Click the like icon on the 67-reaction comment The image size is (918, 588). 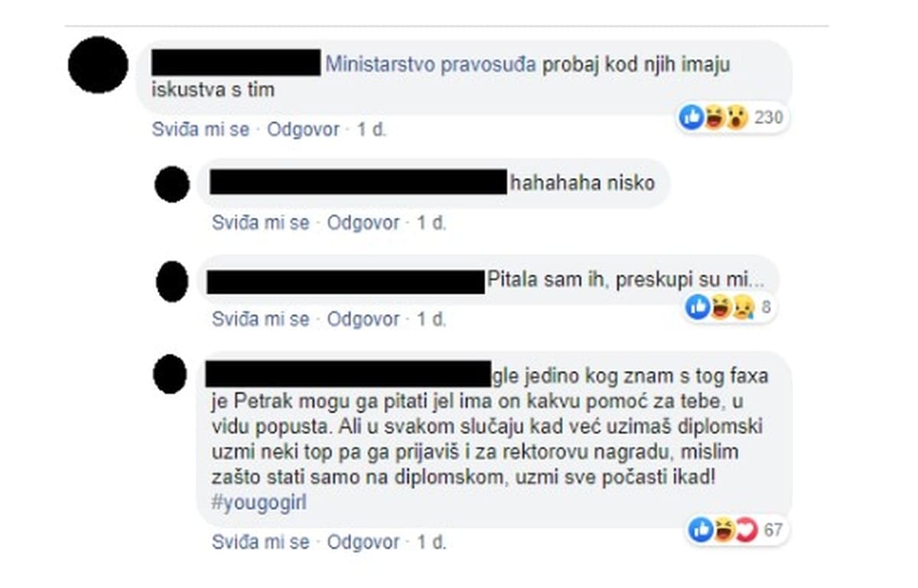pos(700,529)
